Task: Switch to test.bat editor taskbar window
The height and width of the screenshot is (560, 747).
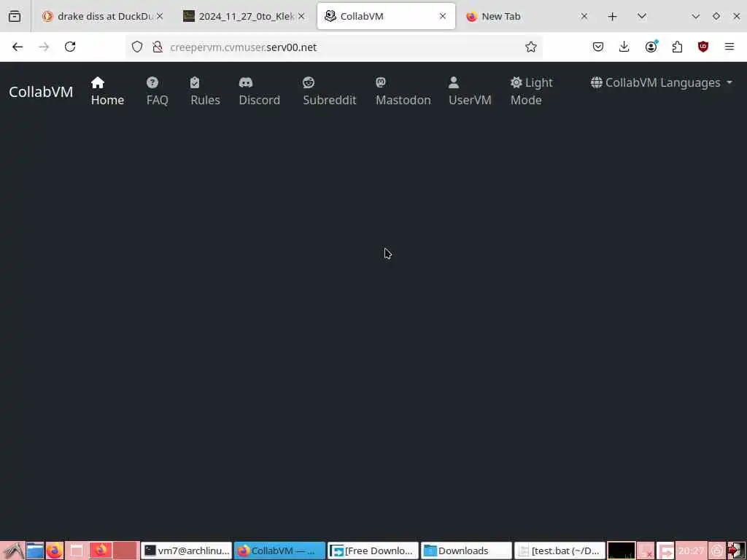Action: coord(560,551)
